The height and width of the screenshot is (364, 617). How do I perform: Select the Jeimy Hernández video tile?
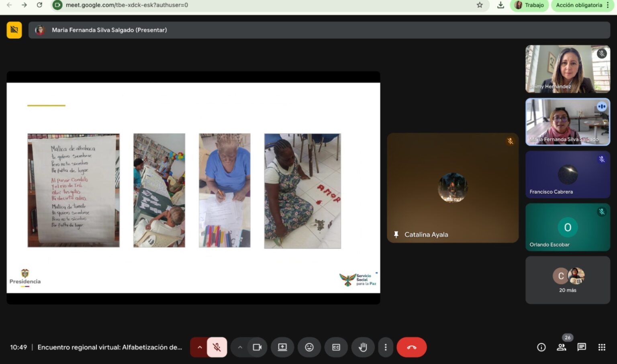pyautogui.click(x=568, y=69)
